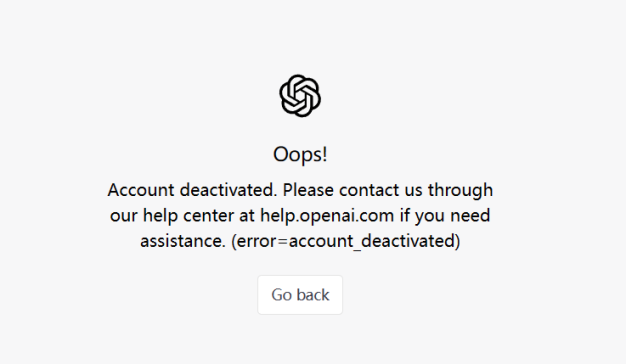Click the (error=account_deactivated) code text
The width and height of the screenshot is (626, 364).
346,241
